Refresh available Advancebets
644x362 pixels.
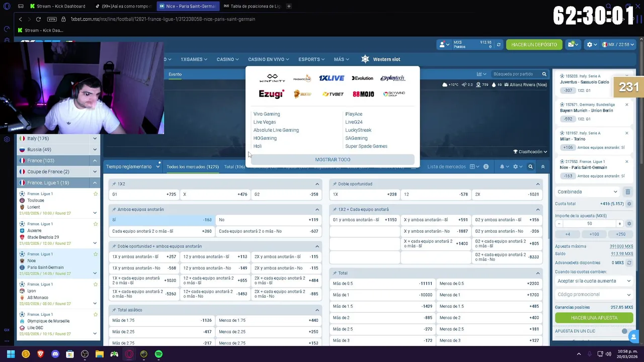(x=629, y=262)
